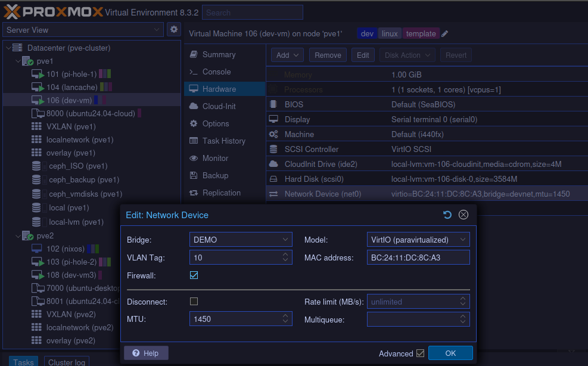
Task: Click the pencil icon to edit tags
Action: [445, 34]
